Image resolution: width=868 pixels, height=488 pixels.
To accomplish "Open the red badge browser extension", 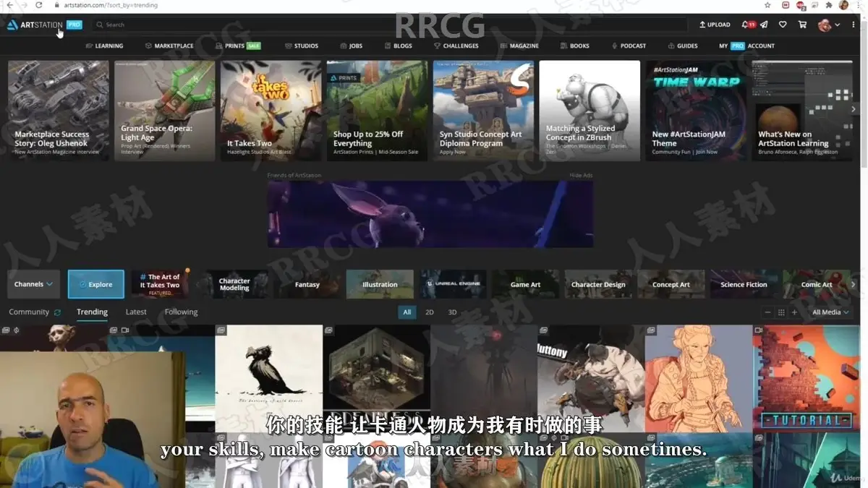I will coord(801,5).
